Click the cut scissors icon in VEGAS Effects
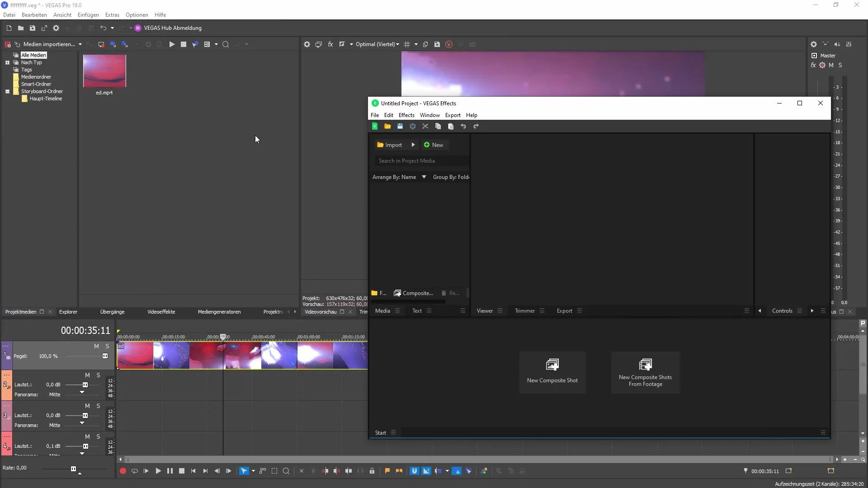The height and width of the screenshot is (488, 868). 425,127
